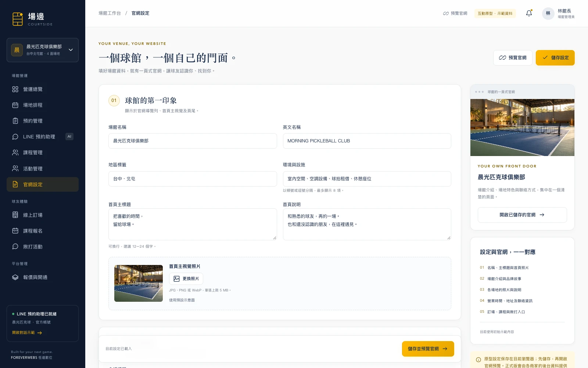
Task: Click the 活動管理 people icon
Action: [15, 169]
